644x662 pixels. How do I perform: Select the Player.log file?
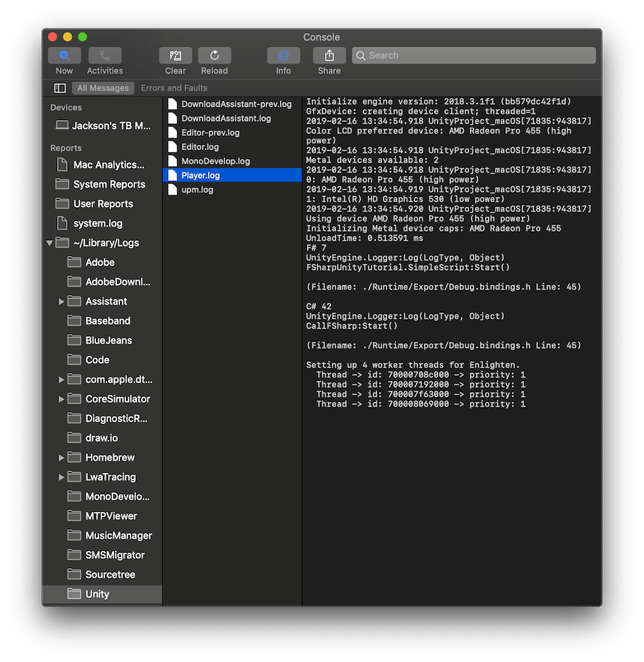point(232,175)
